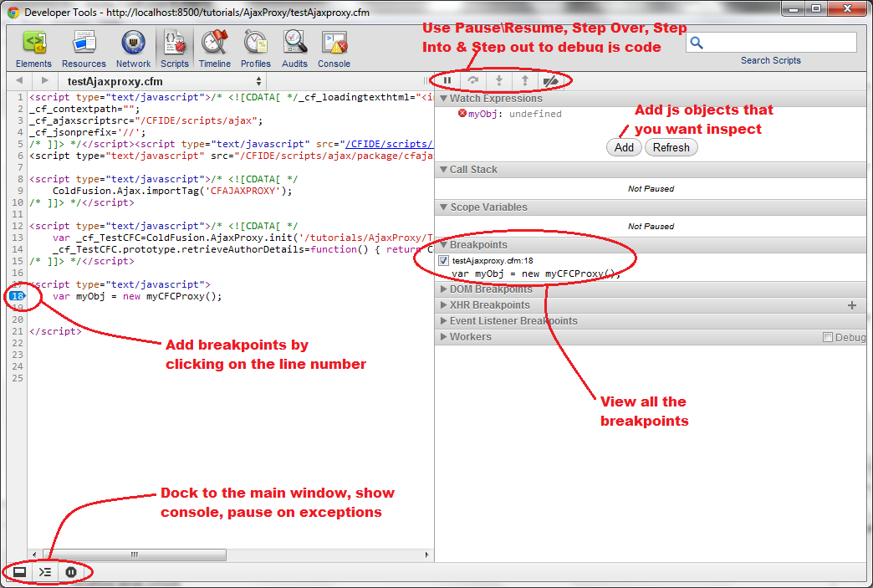Open the Timeline panel
873x588 pixels.
(x=215, y=49)
